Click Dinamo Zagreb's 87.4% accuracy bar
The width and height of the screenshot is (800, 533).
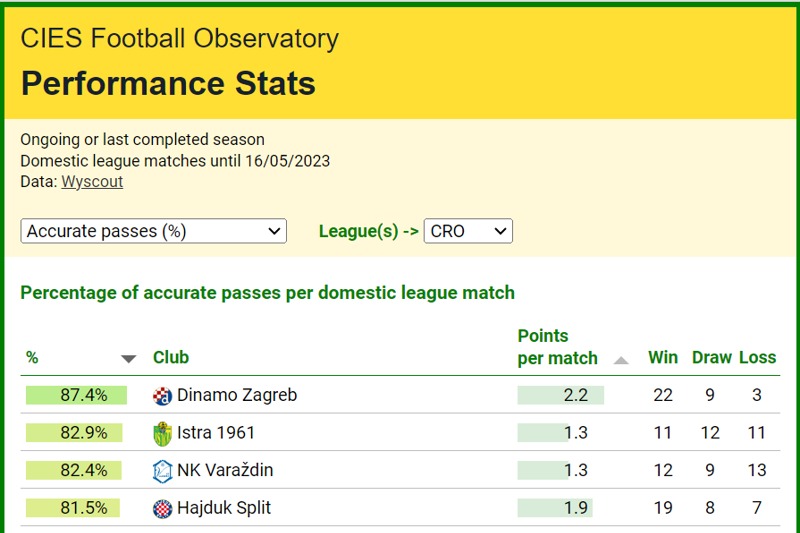(77, 395)
